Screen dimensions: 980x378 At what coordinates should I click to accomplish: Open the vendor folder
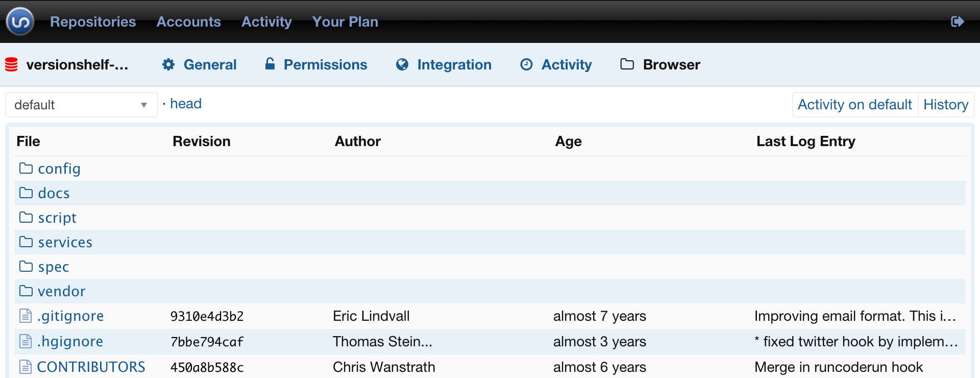[x=61, y=291]
